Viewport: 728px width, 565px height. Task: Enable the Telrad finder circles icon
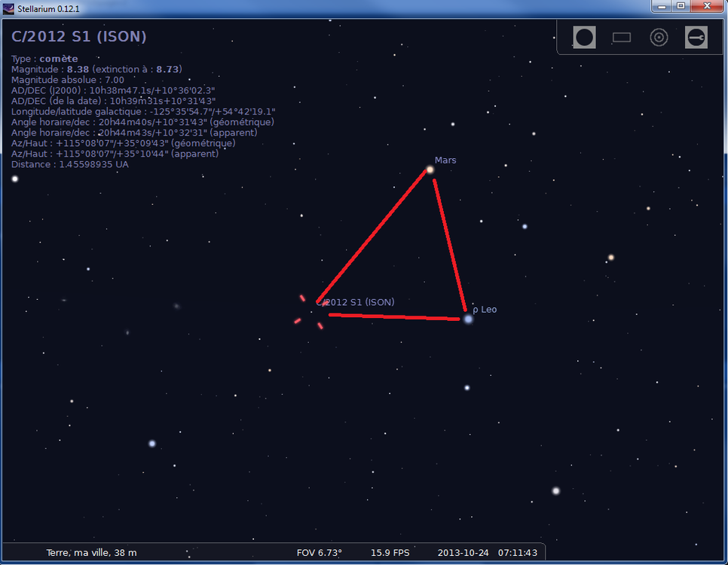[659, 36]
